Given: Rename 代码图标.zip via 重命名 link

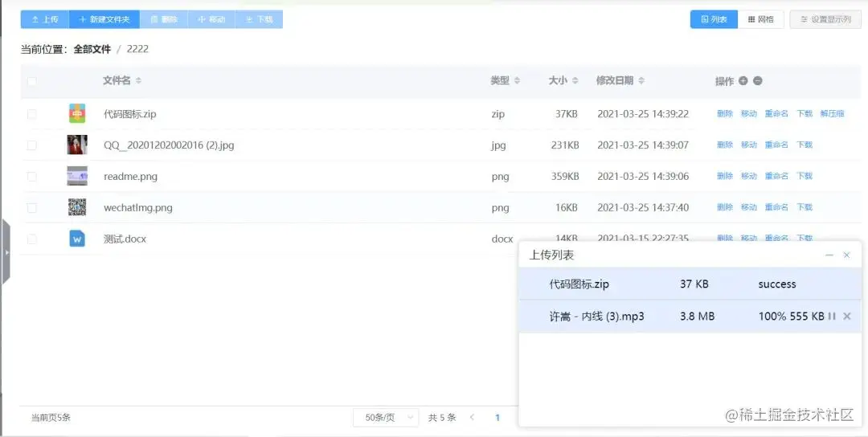Looking at the screenshot, I should click(776, 113).
